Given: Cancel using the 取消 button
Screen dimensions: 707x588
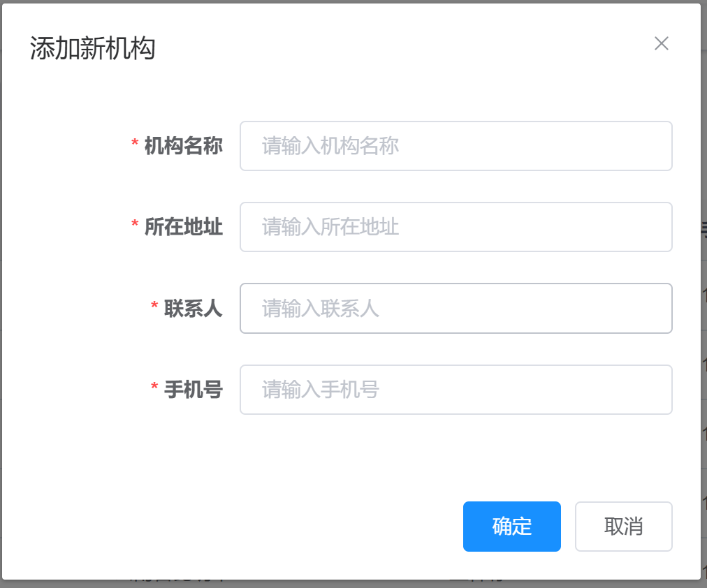Looking at the screenshot, I should pyautogui.click(x=623, y=527).
